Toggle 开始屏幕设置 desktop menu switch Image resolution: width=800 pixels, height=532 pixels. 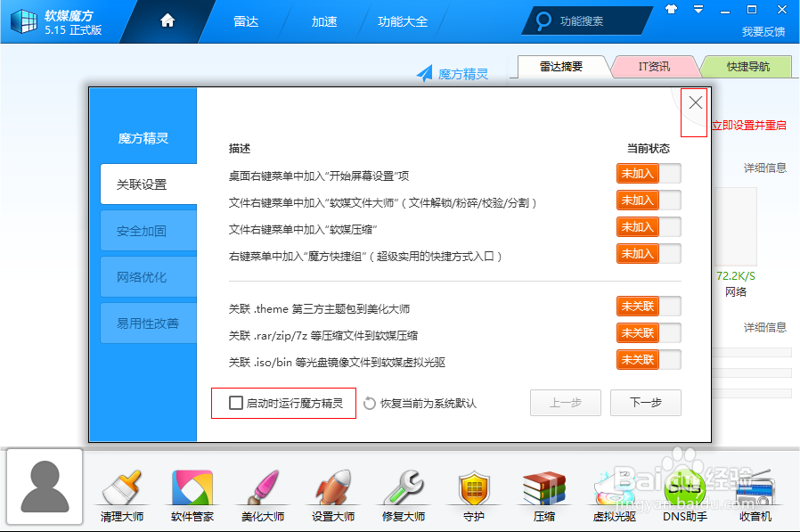(x=649, y=173)
